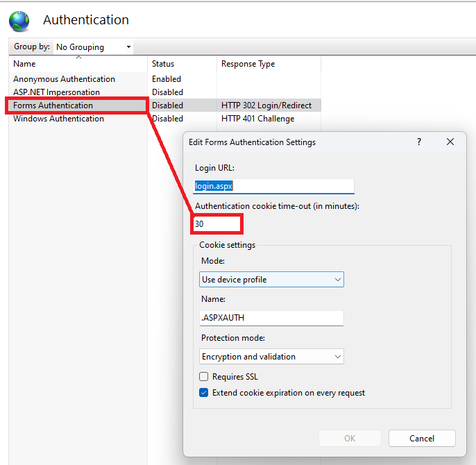Viewport: 476px width, 465px height.
Task: Select the Forms Authentication entry
Action: [53, 105]
